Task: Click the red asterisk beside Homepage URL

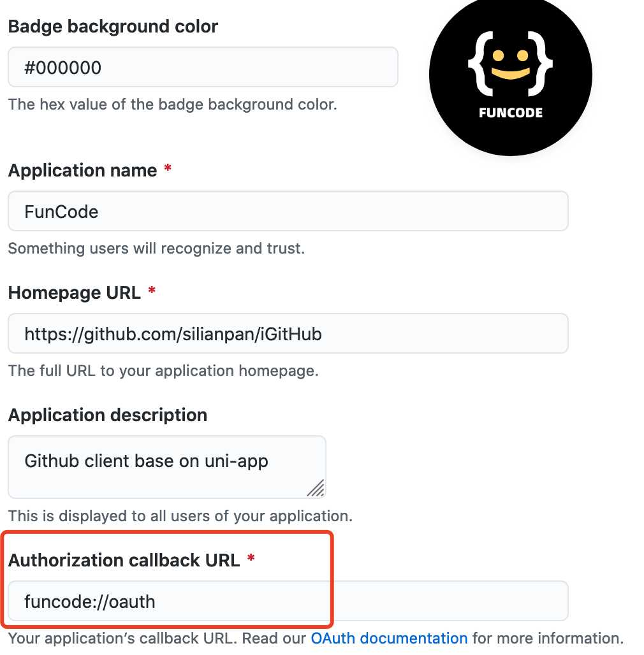Action: coord(152,291)
